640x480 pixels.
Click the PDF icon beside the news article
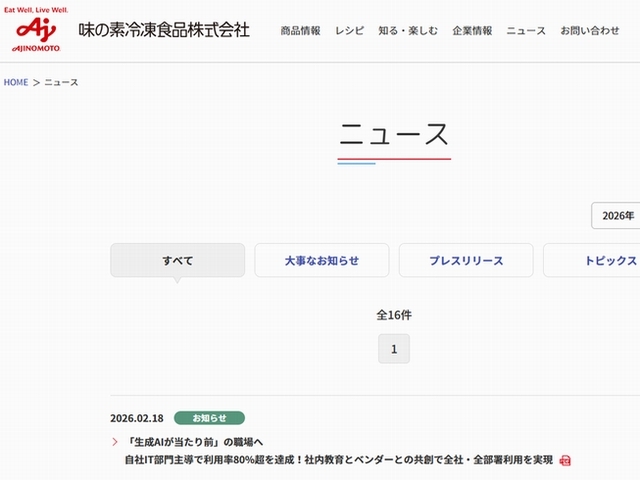coord(565,460)
